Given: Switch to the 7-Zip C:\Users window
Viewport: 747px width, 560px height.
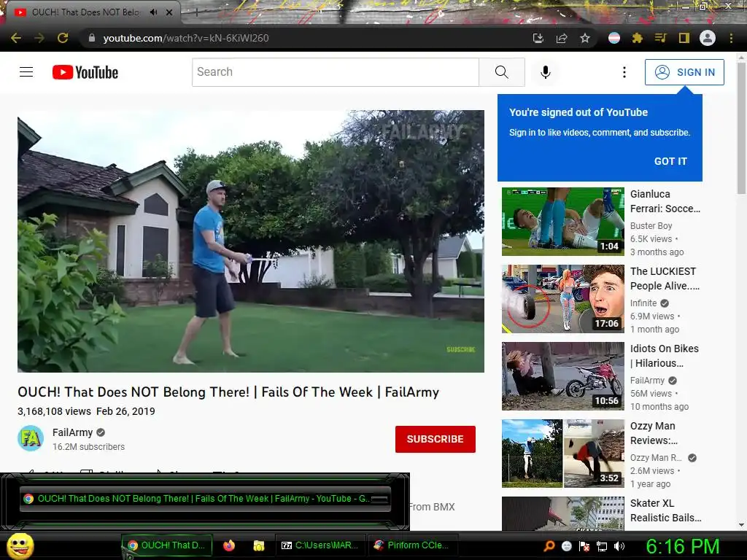Looking at the screenshot, I should (x=320, y=545).
